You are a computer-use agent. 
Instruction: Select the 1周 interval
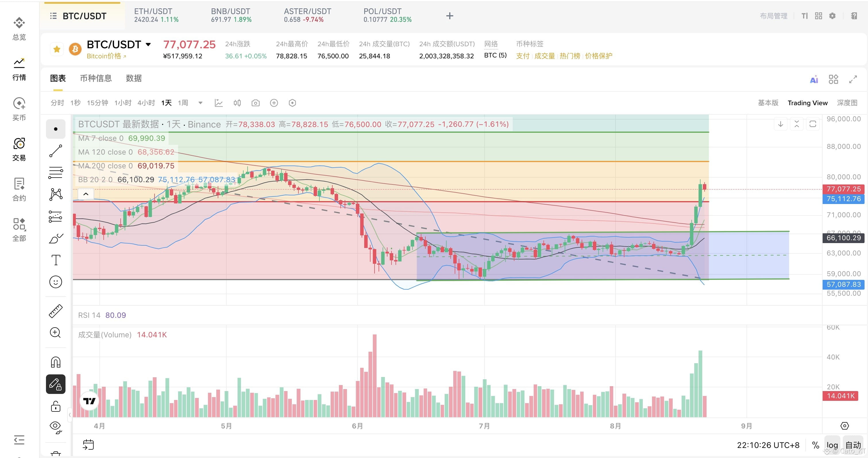(x=183, y=103)
